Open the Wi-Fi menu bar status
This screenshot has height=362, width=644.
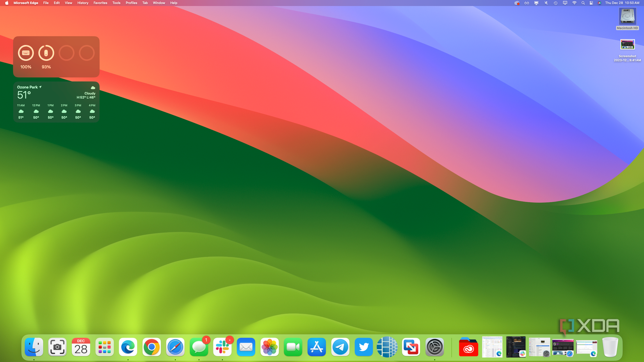click(574, 3)
